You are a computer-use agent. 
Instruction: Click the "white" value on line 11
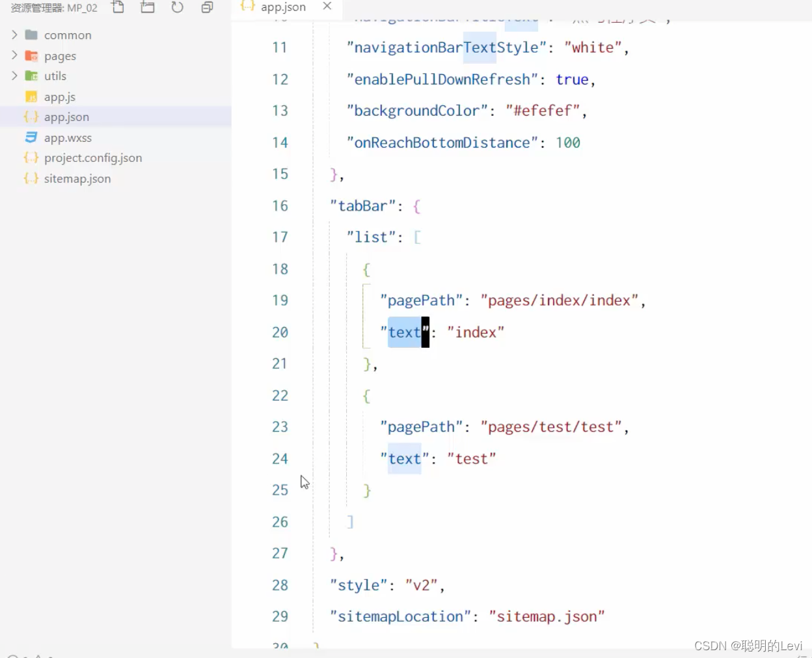[x=593, y=47]
